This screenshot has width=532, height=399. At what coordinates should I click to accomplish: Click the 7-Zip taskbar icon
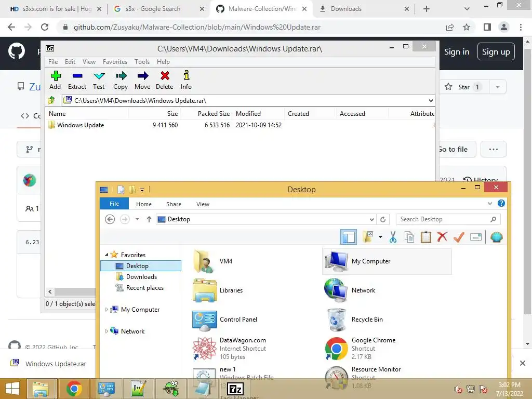tap(235, 389)
